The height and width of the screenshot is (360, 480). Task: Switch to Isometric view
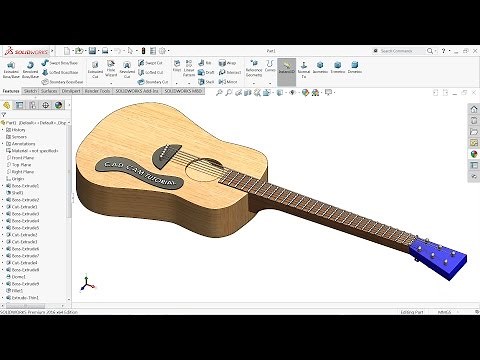(320, 67)
